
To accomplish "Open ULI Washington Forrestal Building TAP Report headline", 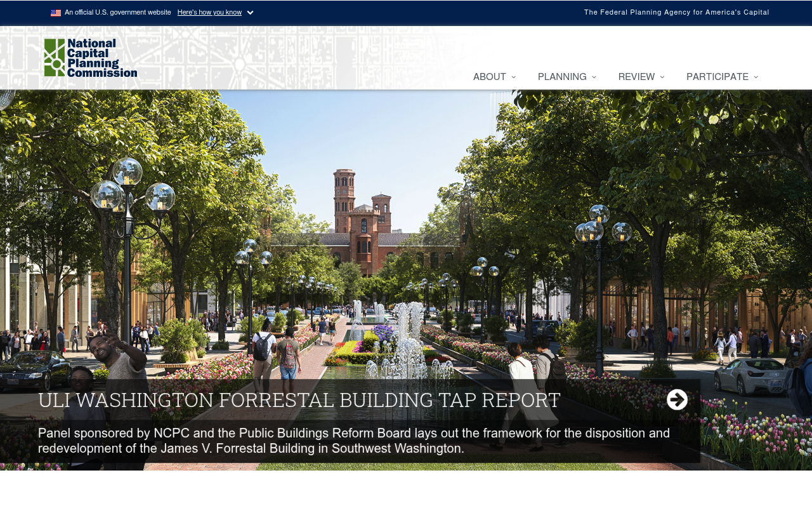I will point(299,400).
